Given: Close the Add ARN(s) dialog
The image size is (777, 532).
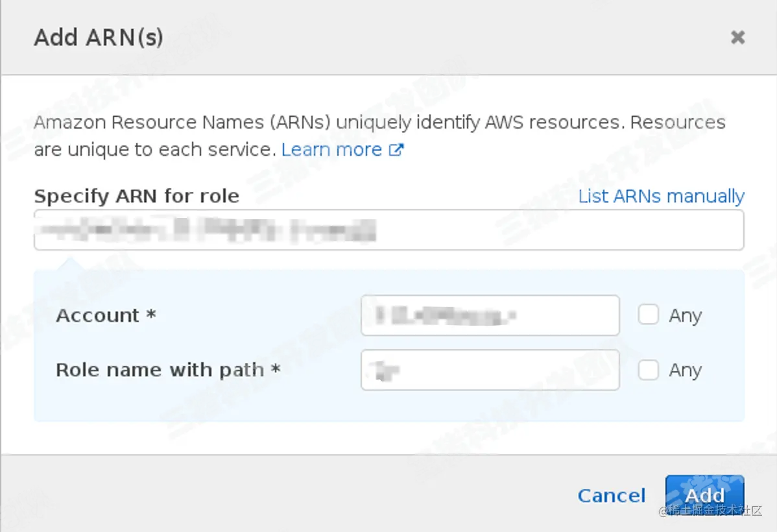Looking at the screenshot, I should (737, 38).
